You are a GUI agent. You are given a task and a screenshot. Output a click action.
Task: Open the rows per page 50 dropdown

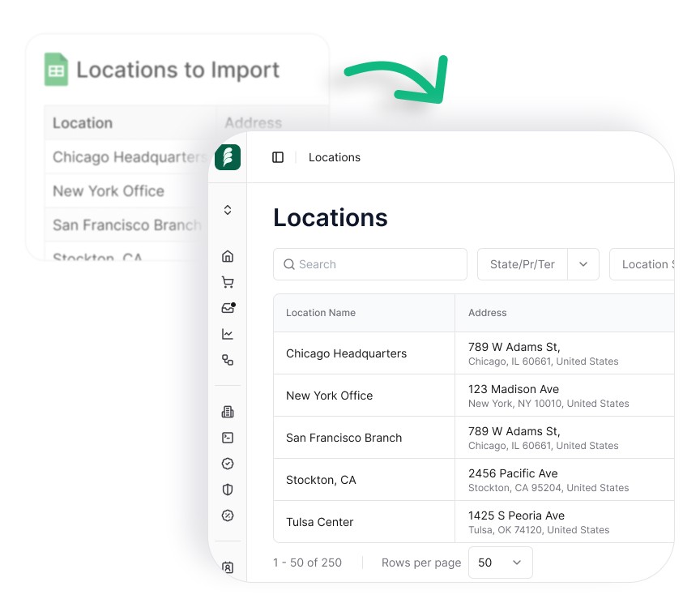[501, 563]
